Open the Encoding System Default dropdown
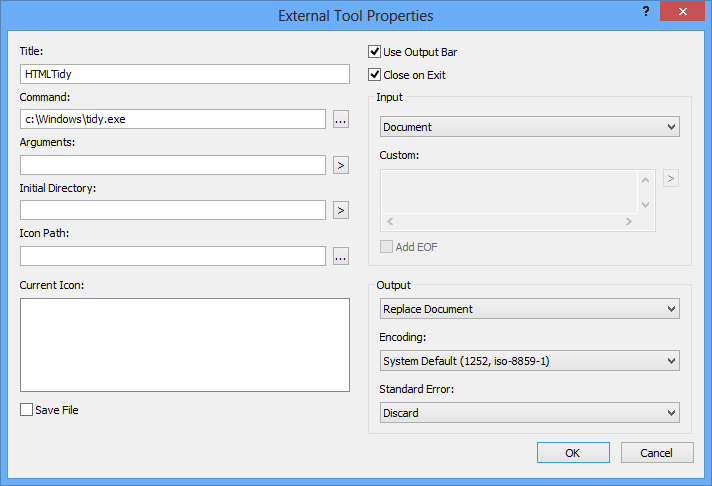 [529, 361]
